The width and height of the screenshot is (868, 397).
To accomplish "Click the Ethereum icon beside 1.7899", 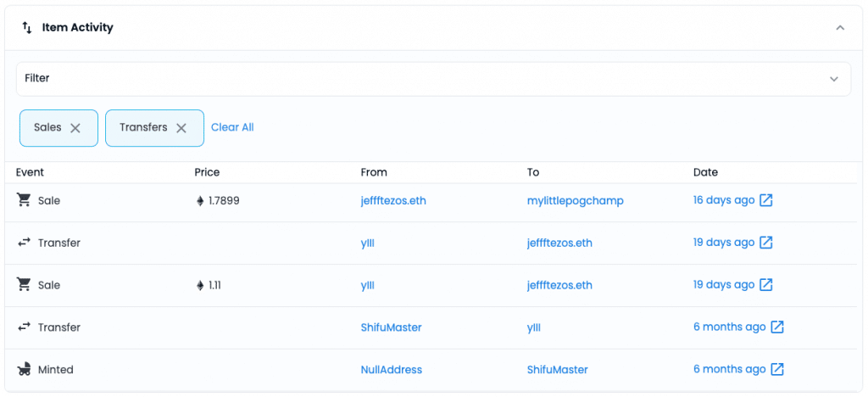I will pos(200,201).
